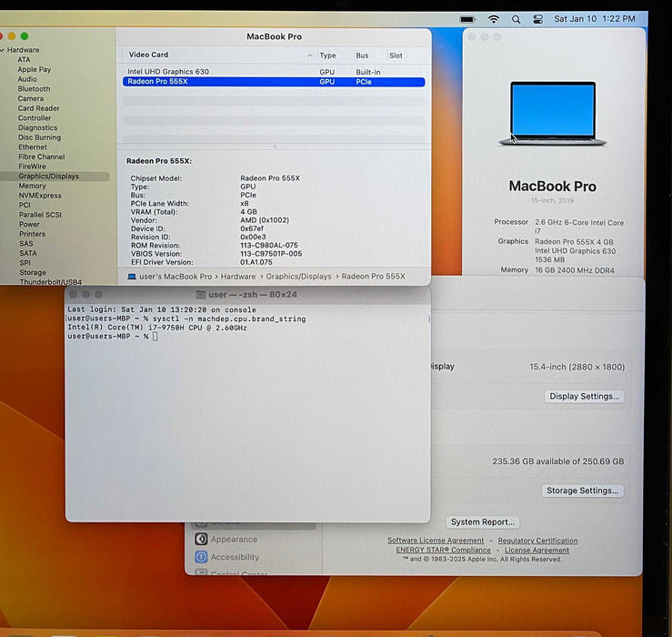
Task: Select Apple Pay in the Hardware sidebar
Action: 35,69
